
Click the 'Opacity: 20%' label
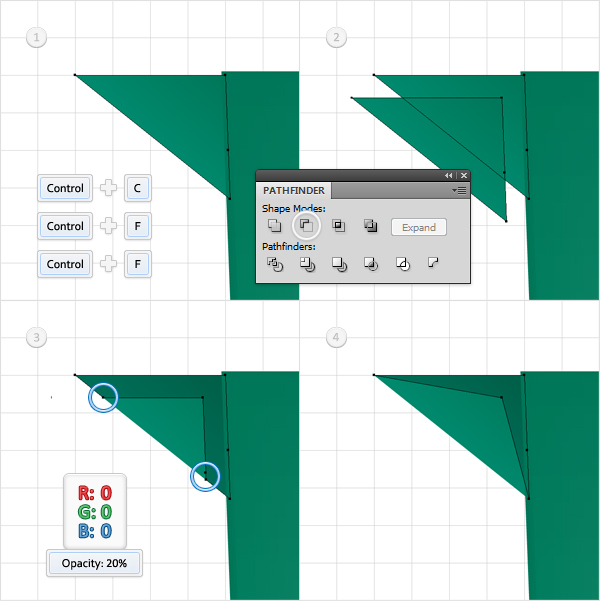(x=94, y=563)
